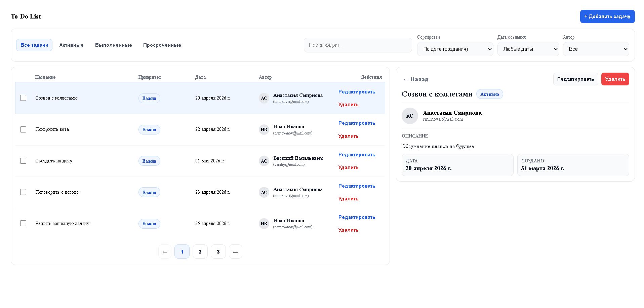Click the СОЗДАНО card showing 31 марта 2026 г.
The height and width of the screenshot is (308, 644).
[573, 165]
